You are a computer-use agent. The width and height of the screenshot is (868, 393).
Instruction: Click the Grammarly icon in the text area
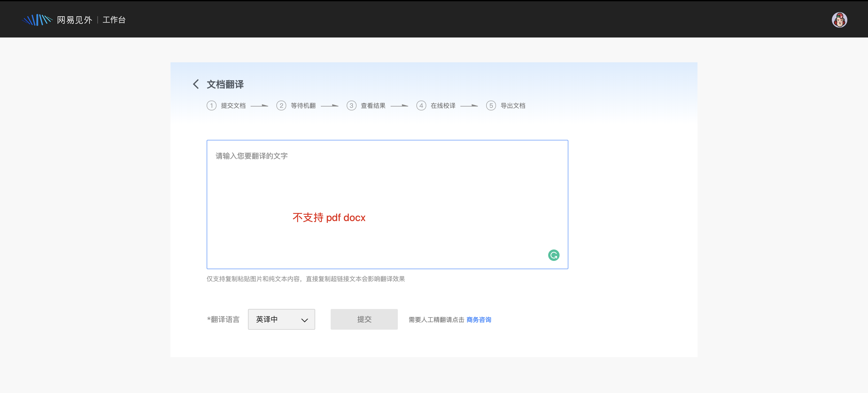click(553, 255)
